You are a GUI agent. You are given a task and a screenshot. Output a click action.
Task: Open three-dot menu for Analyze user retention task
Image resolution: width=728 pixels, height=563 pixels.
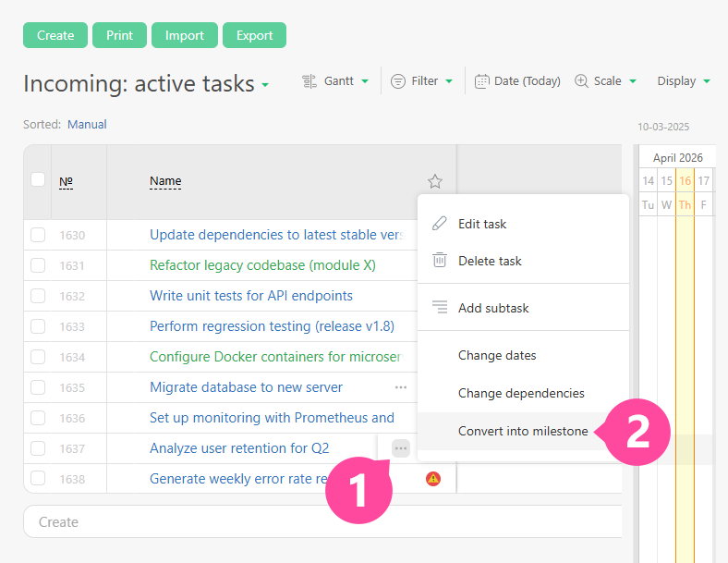400,448
